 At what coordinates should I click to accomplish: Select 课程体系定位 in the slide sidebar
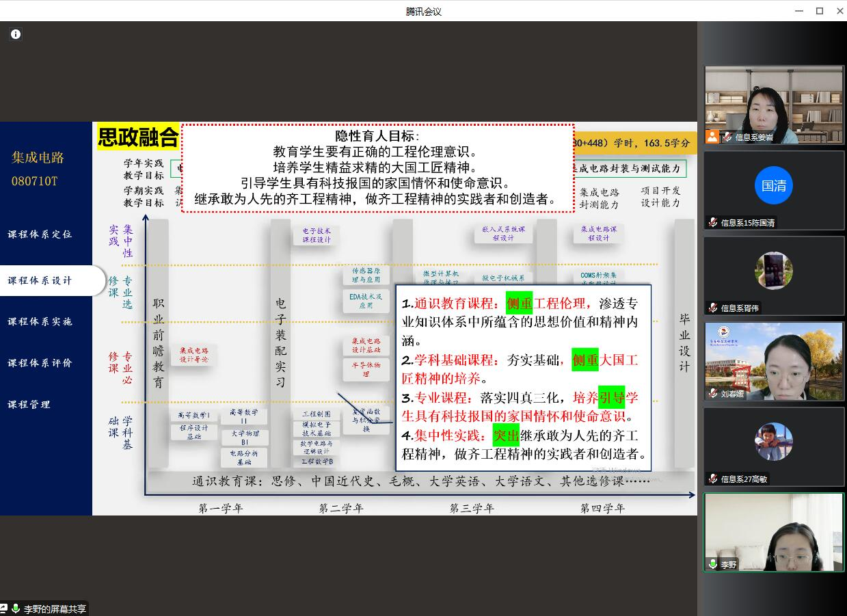40,235
